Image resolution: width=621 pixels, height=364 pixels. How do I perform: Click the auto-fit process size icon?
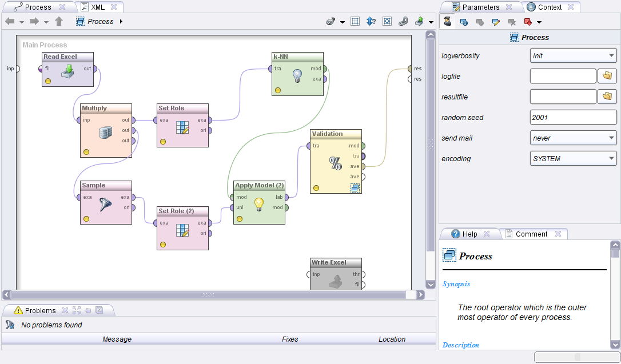coord(387,21)
